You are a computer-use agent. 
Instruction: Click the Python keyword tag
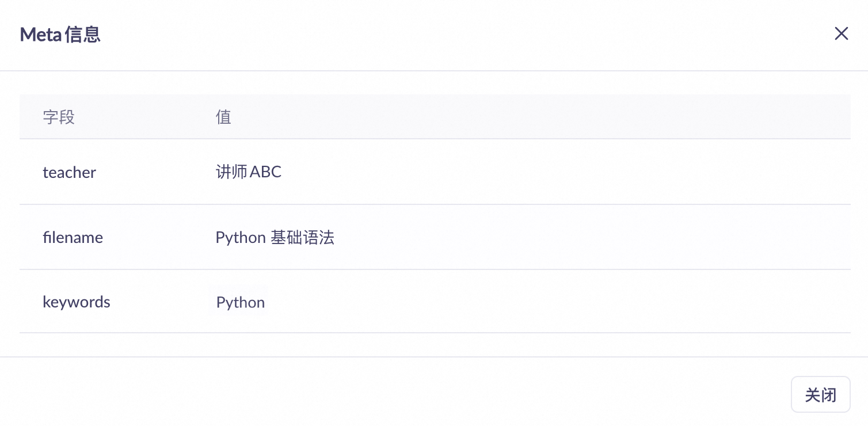(240, 302)
